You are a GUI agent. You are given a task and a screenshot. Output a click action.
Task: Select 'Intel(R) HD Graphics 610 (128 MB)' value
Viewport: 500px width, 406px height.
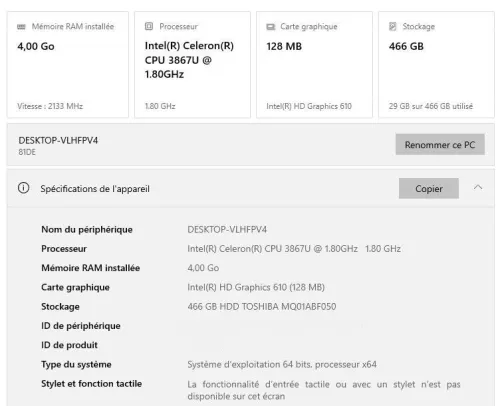[256, 287]
